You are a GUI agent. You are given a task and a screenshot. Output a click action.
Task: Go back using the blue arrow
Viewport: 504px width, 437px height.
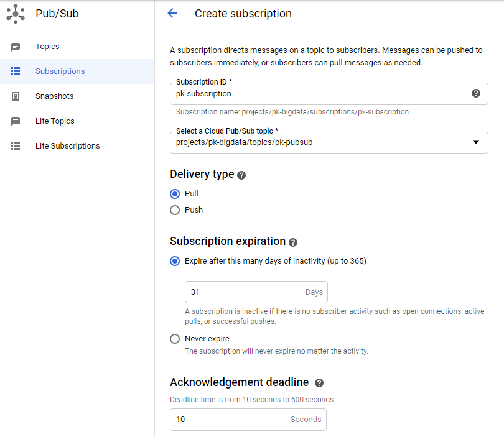tap(172, 13)
